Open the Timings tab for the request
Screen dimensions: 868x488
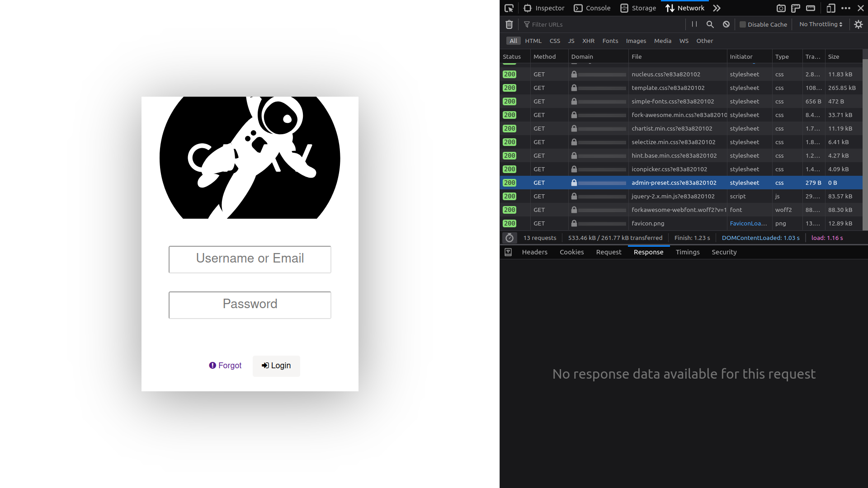point(687,252)
